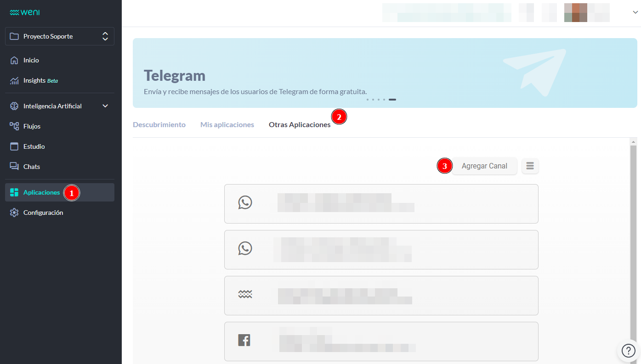Image resolution: width=641 pixels, height=364 pixels.
Task: Open Configuración settings
Action: tap(60, 213)
